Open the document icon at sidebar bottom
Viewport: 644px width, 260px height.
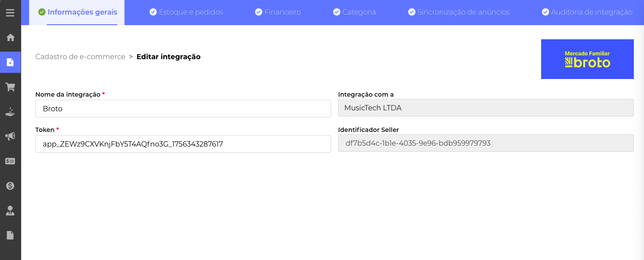[10, 235]
